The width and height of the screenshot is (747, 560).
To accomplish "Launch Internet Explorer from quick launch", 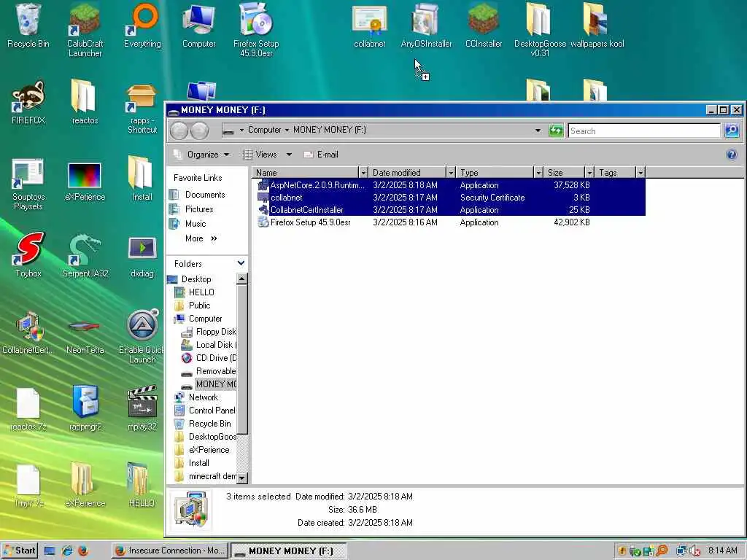I will (x=66, y=551).
